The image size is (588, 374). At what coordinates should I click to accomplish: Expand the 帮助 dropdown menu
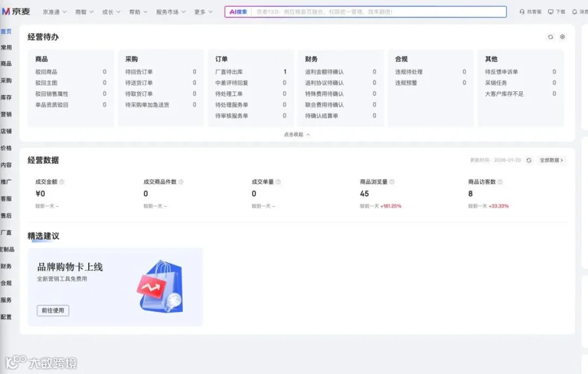[139, 12]
